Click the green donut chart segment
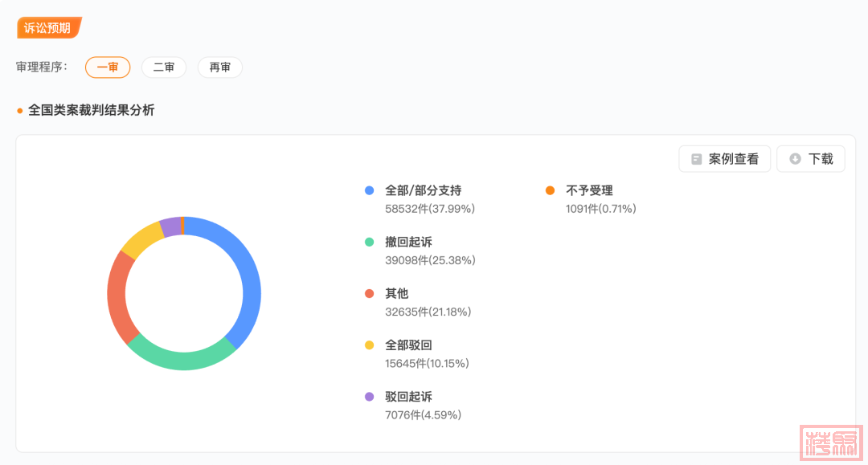 [181, 360]
